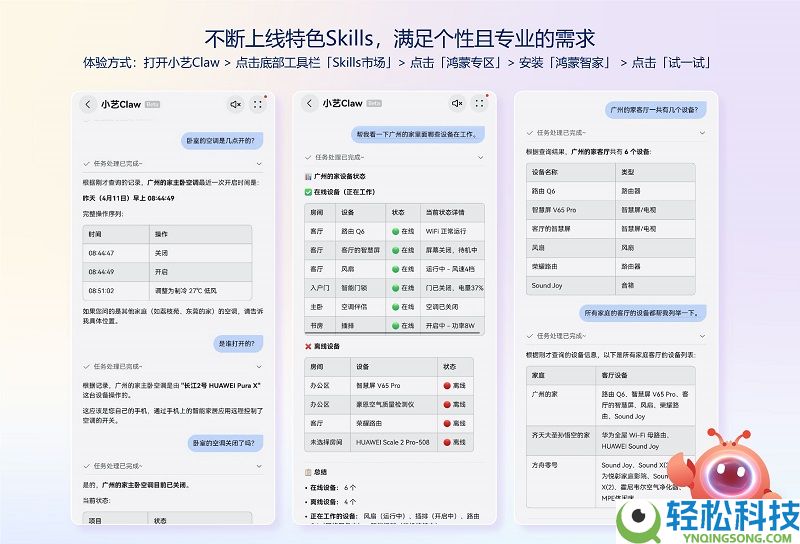The image size is (800, 544).
Task: Click the green check icon beside 在线设备(正在工作)
Action: [x=308, y=192]
